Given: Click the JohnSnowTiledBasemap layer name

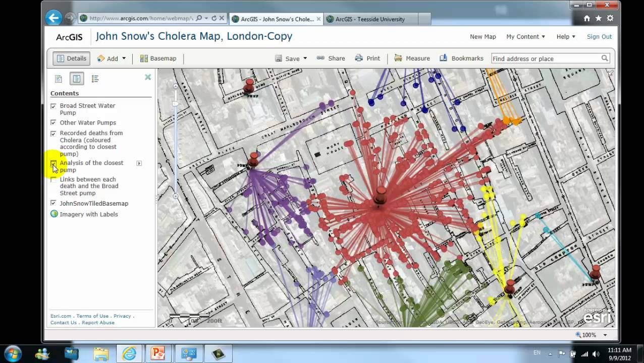Looking at the screenshot, I should (94, 204).
